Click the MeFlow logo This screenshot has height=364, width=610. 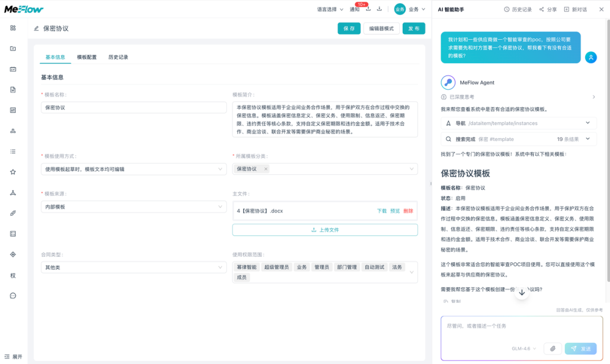click(x=24, y=9)
